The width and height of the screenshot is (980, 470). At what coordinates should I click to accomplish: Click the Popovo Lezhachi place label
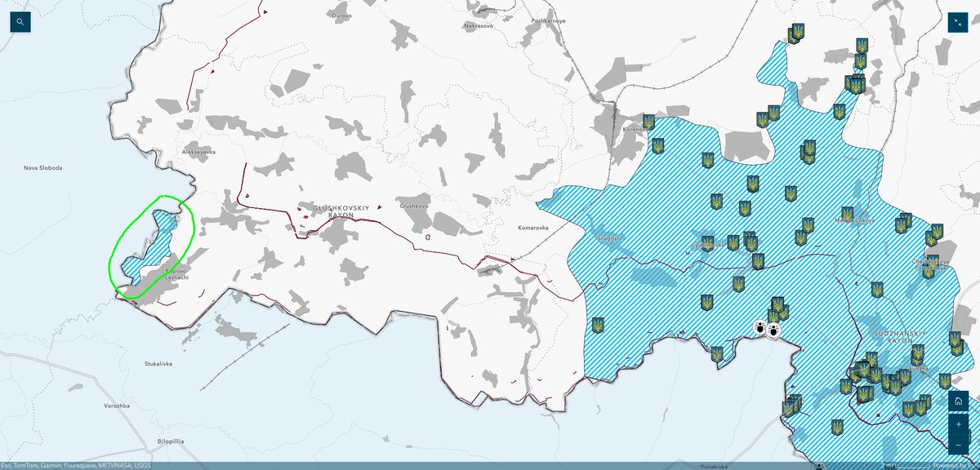coord(177,273)
